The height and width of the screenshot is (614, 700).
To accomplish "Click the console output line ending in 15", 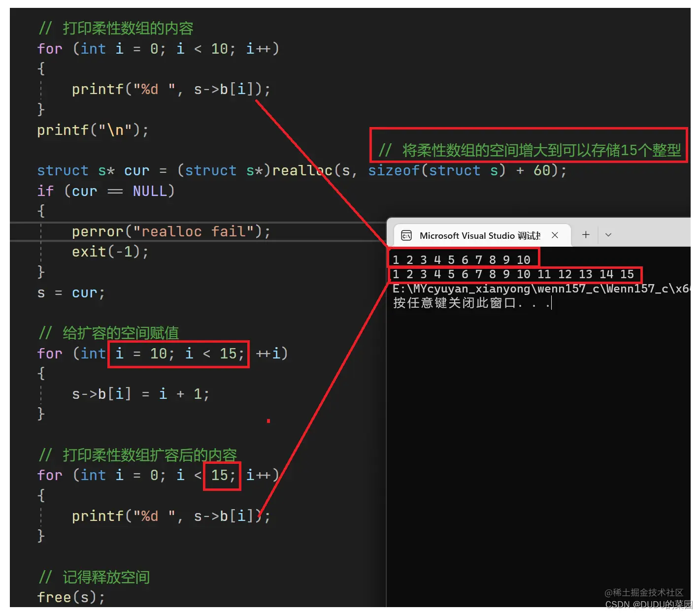I will (x=513, y=274).
